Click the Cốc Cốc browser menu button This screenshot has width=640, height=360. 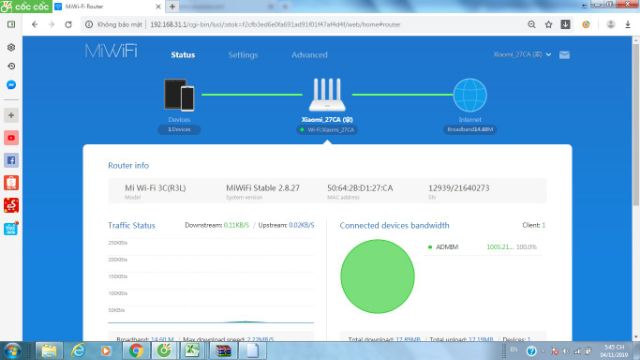point(26,7)
